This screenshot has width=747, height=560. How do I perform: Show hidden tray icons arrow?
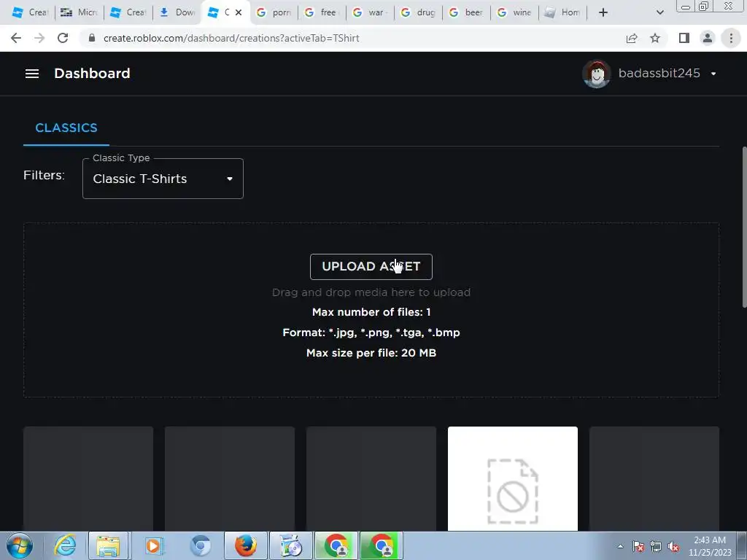620,546
